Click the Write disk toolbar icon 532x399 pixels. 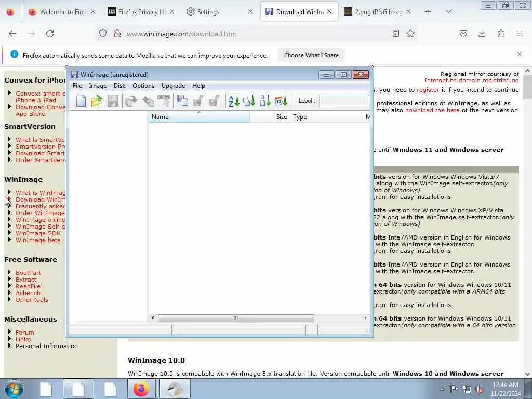[198, 101]
